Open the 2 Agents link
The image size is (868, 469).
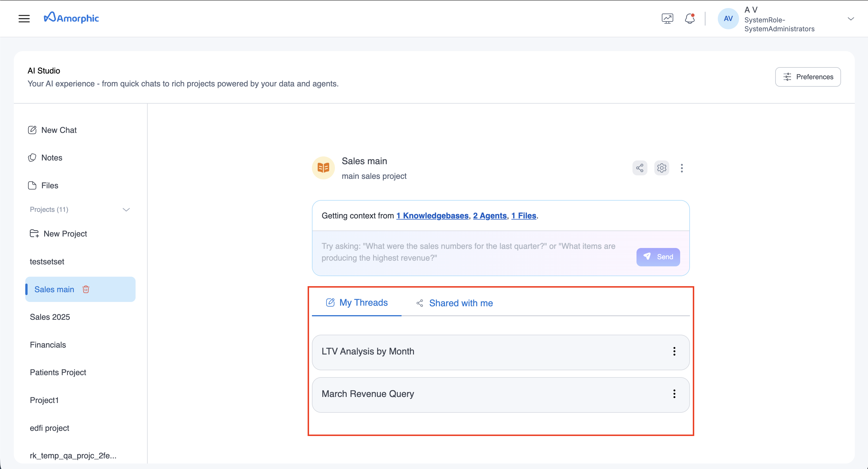tap(490, 216)
